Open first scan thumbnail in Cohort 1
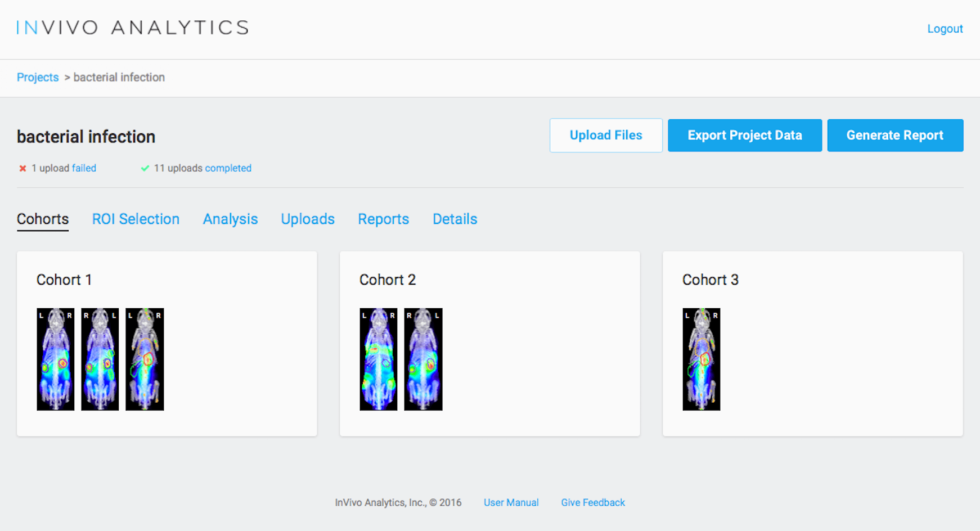The image size is (980, 531). [56, 359]
